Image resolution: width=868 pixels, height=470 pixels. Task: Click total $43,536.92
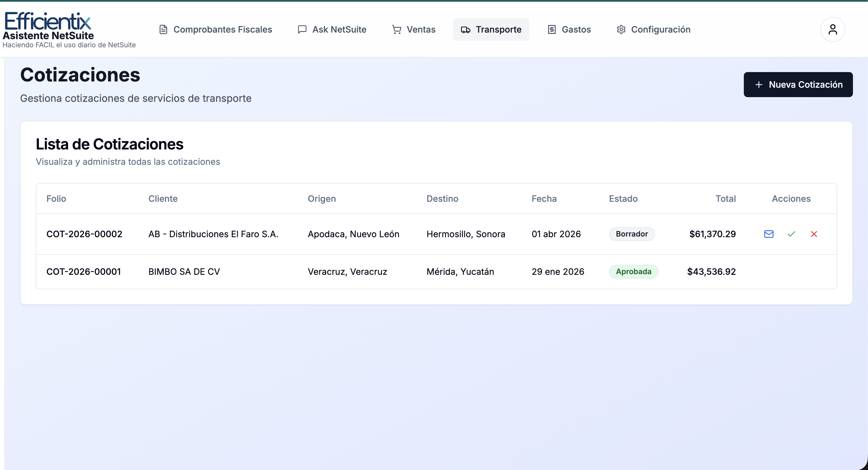tap(711, 272)
